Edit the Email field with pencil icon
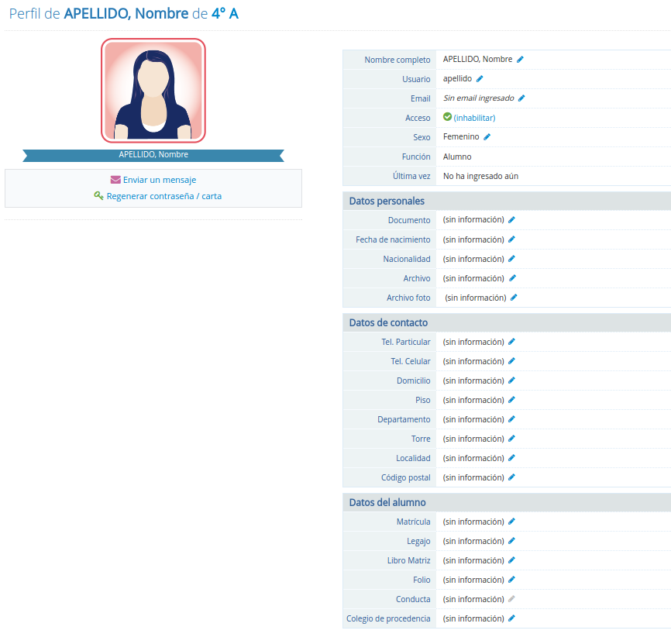 coord(521,98)
